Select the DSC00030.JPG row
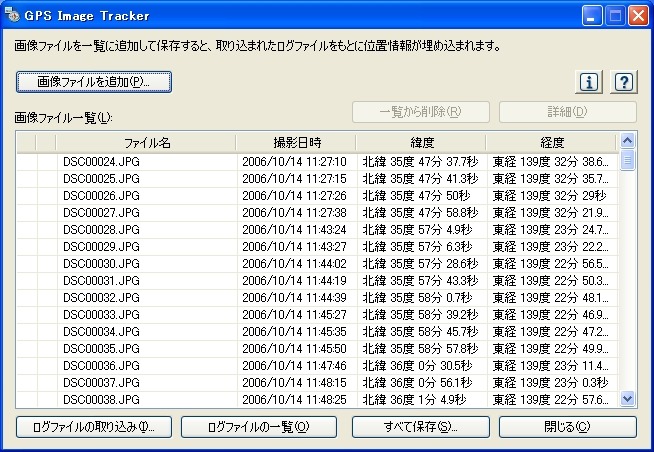The image size is (654, 452). point(101,263)
